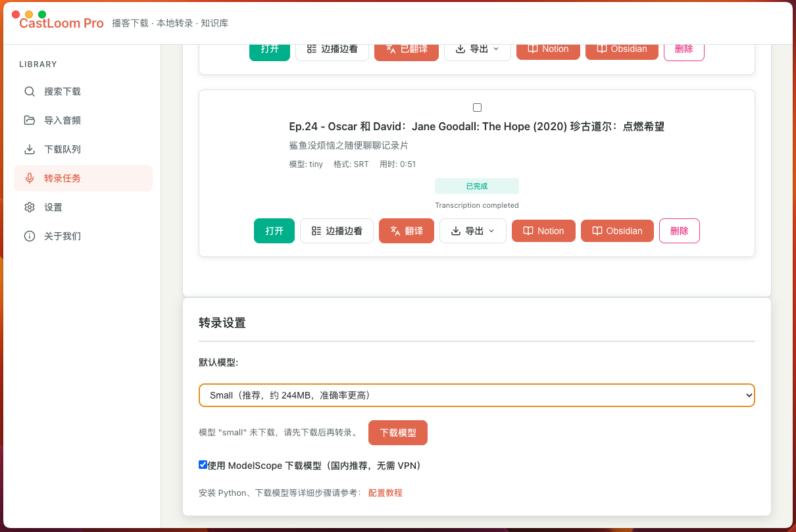The image size is (796, 532).
Task: Click the 已完成 status badge on Ep.24
Action: pos(477,186)
